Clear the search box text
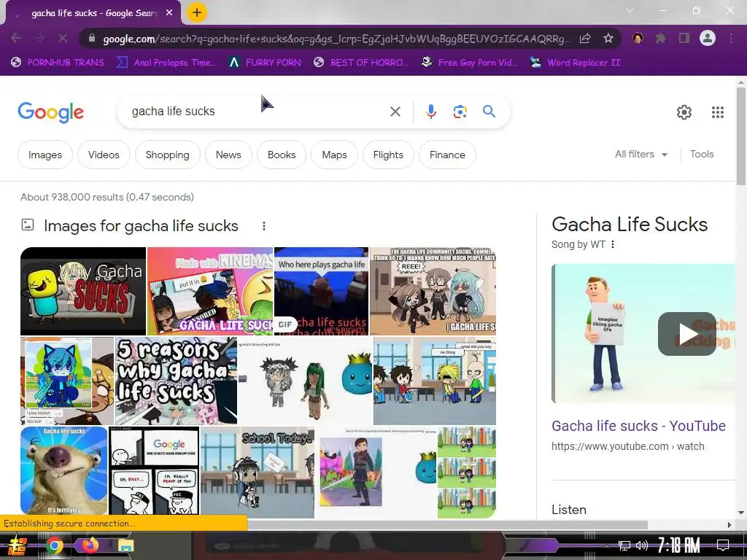747x560 pixels. pos(395,112)
